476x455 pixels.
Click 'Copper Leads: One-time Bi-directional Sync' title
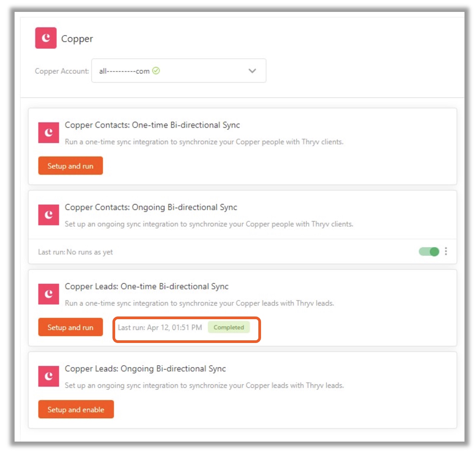[x=147, y=287]
